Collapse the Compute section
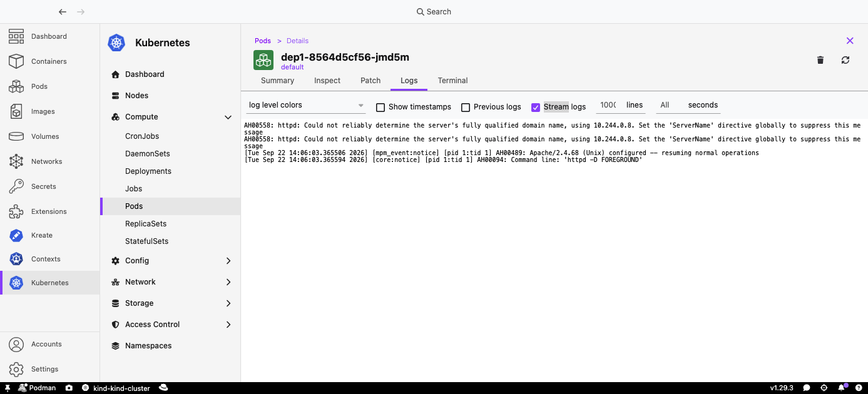The image size is (868, 394). pyautogui.click(x=170, y=117)
